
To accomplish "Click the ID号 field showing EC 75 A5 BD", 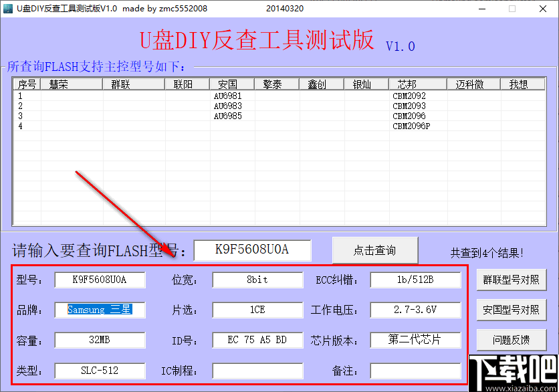I will pyautogui.click(x=257, y=340).
